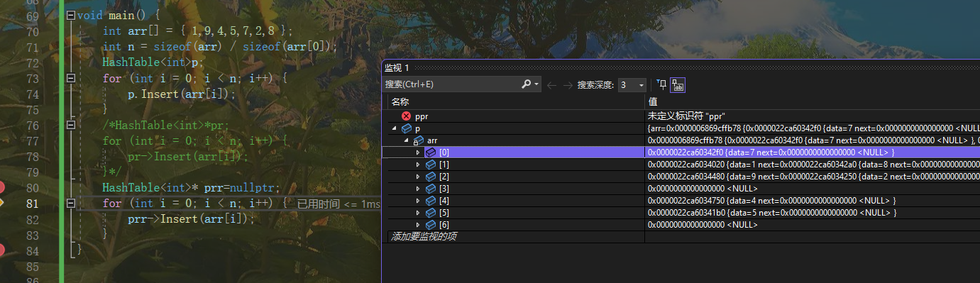Click the value of element [1] data=1
Image resolution: width=980 pixels, height=283 pixels.
813,165
